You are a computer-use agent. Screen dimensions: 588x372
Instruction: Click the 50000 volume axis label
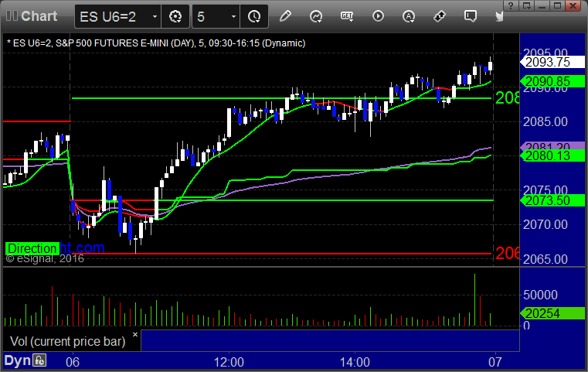(540, 295)
